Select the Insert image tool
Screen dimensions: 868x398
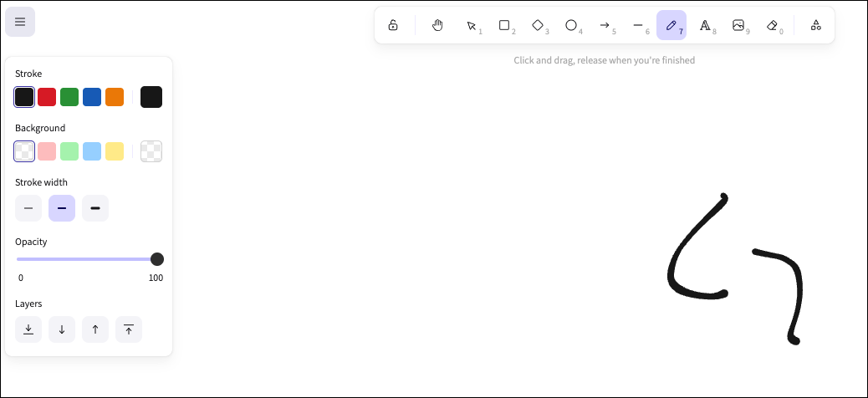(738, 25)
